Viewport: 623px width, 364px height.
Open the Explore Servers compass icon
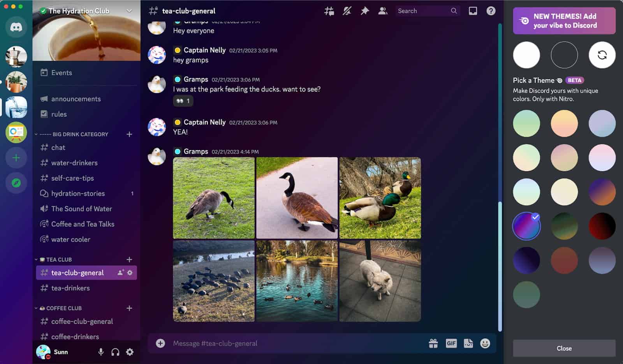[16, 183]
